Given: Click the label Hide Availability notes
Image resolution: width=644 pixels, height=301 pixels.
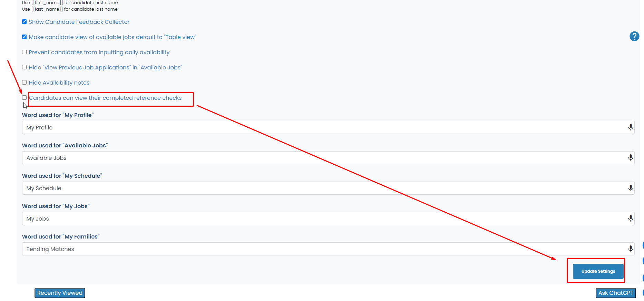Looking at the screenshot, I should tap(59, 82).
